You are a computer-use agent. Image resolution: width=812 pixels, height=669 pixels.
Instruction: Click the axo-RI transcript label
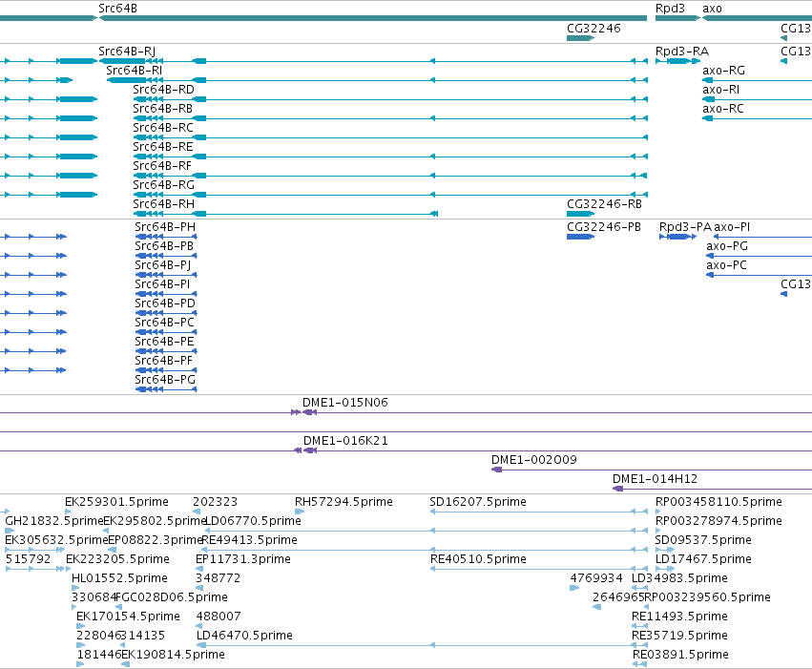coord(720,90)
